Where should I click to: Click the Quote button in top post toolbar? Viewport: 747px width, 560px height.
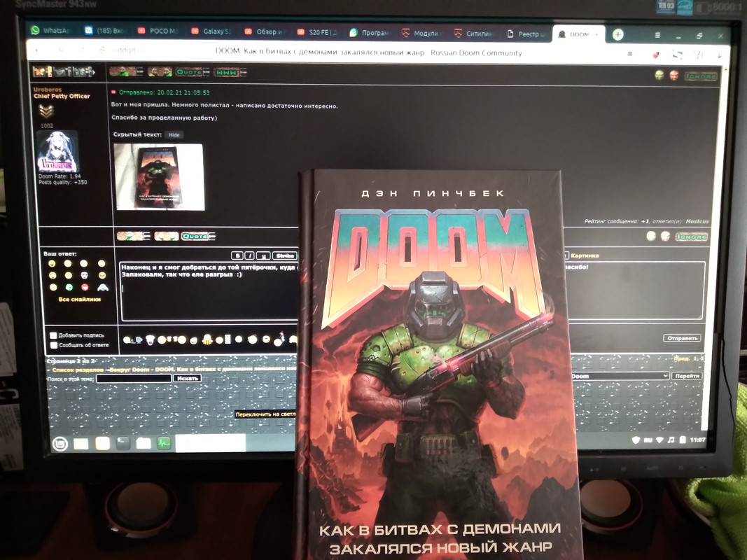[x=192, y=72]
